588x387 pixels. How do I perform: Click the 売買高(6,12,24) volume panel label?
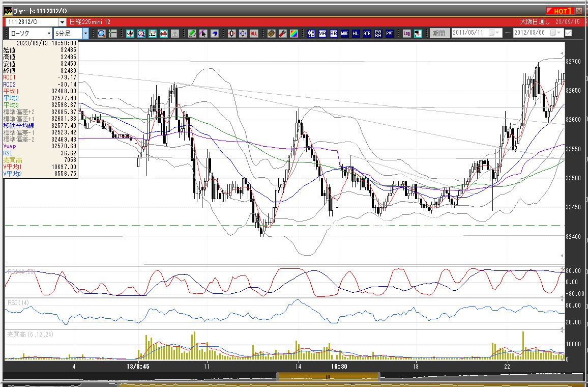pos(31,334)
